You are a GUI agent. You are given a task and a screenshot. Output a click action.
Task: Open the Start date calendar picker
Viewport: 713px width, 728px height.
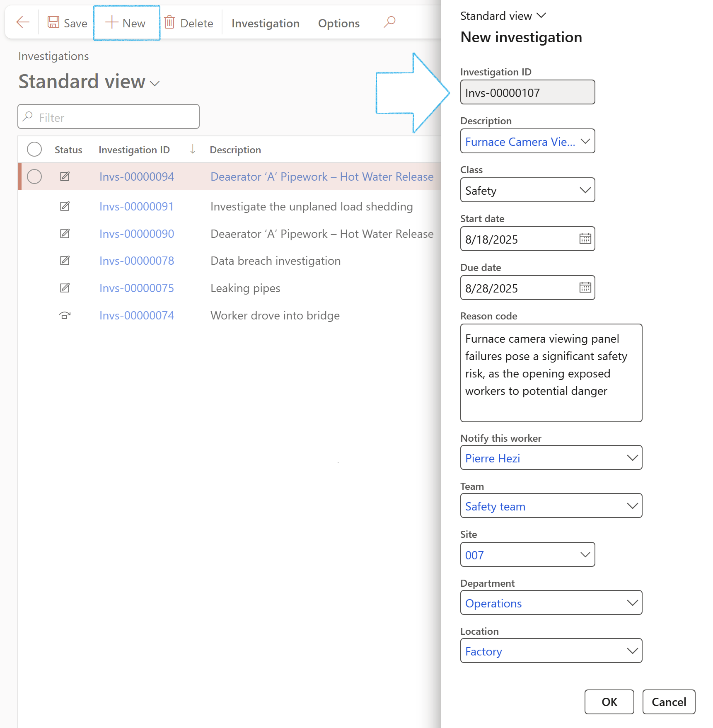pos(585,239)
